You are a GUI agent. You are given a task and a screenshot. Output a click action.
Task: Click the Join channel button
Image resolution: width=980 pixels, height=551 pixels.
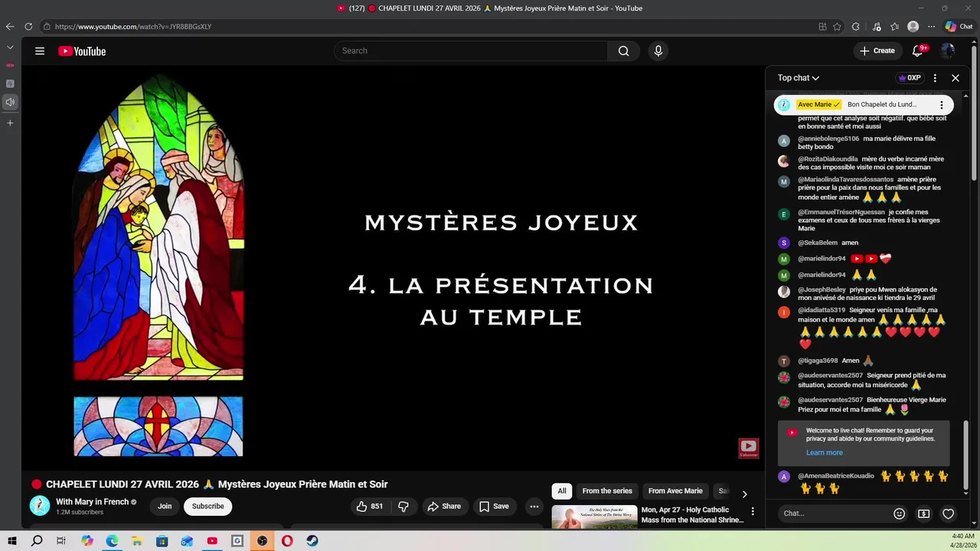click(x=165, y=506)
